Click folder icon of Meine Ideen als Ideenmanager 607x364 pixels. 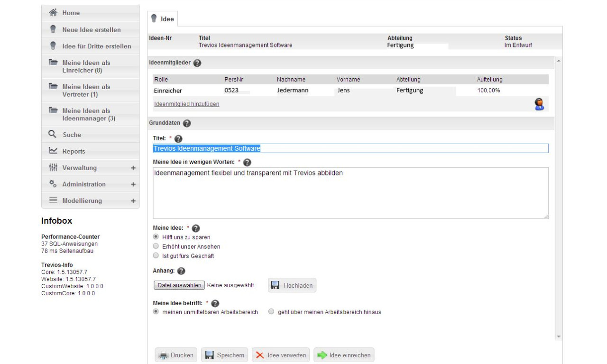[53, 110]
